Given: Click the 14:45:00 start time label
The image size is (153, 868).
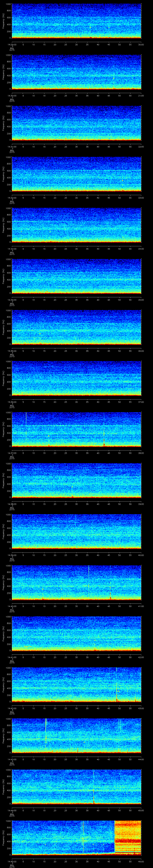Looking at the screenshot, I should tap(12, 861).
